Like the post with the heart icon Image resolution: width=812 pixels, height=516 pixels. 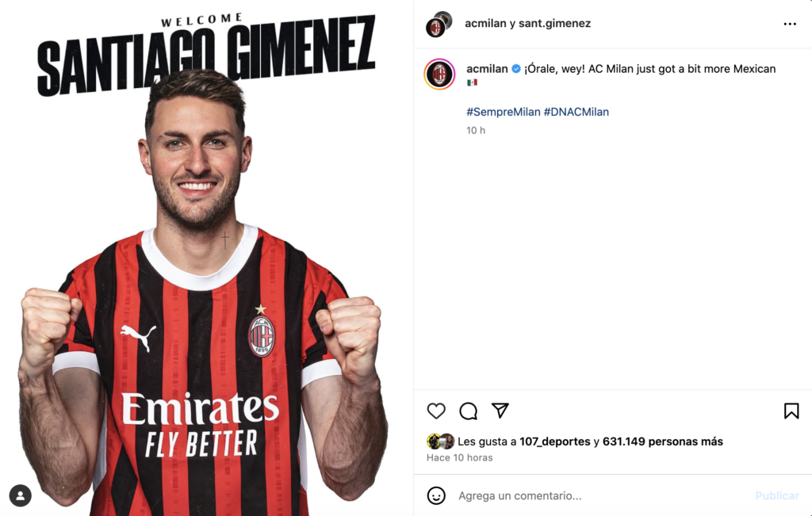point(436,411)
